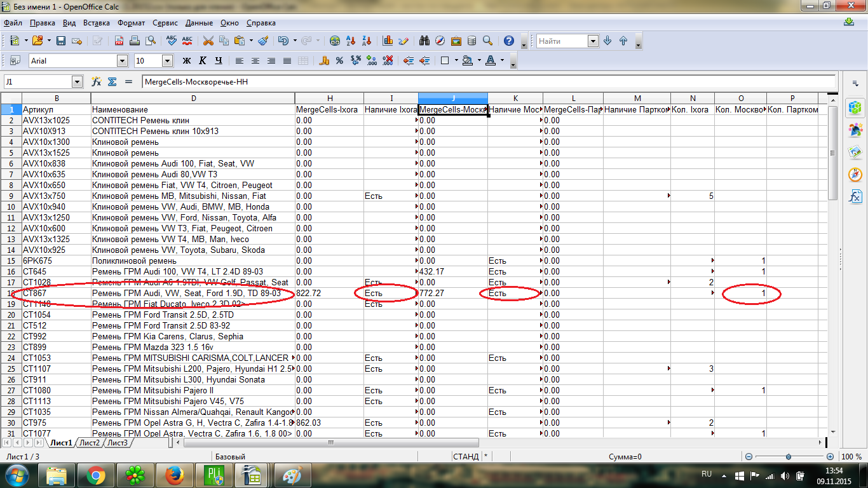Open the Вставка menu
This screenshot has height=488, width=868.
coord(97,22)
